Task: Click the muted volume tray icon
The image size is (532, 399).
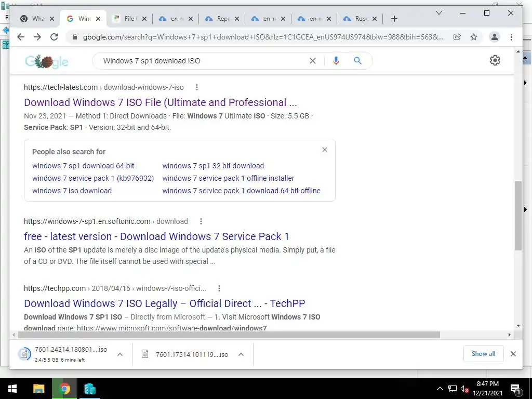Action: coord(464,389)
